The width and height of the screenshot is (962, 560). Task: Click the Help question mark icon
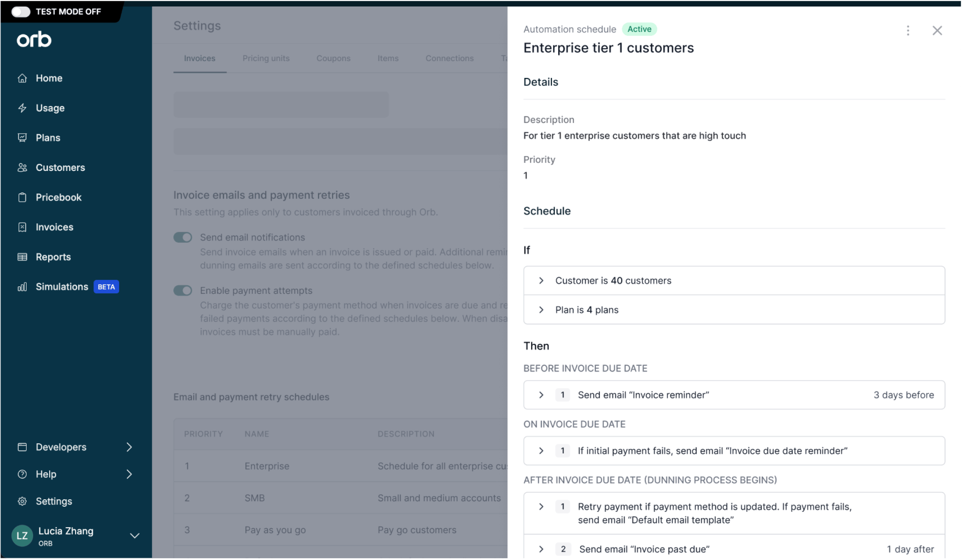pyautogui.click(x=22, y=475)
